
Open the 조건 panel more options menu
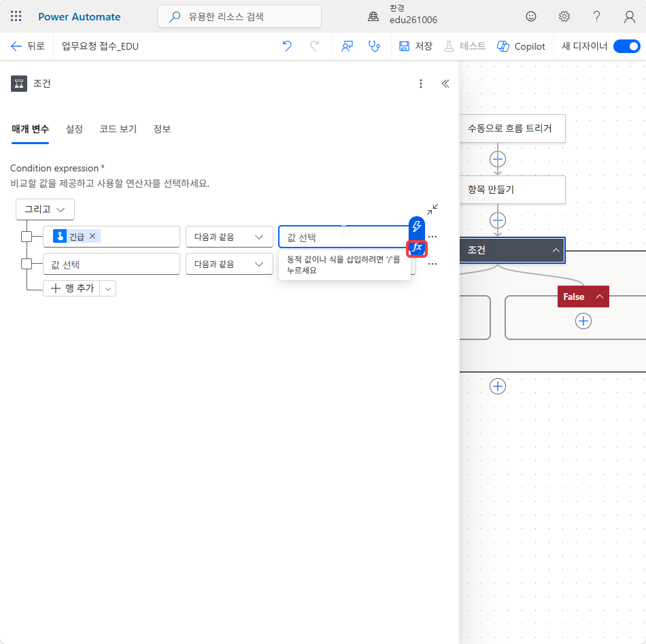[421, 84]
